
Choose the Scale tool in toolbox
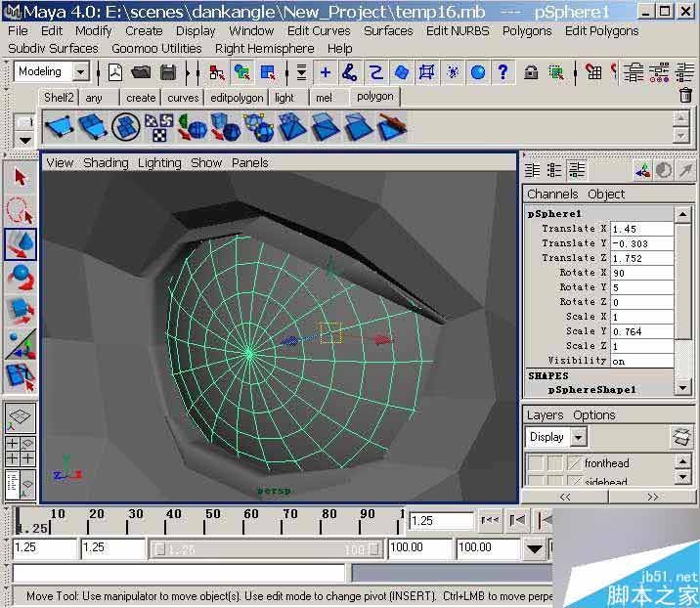(21, 310)
